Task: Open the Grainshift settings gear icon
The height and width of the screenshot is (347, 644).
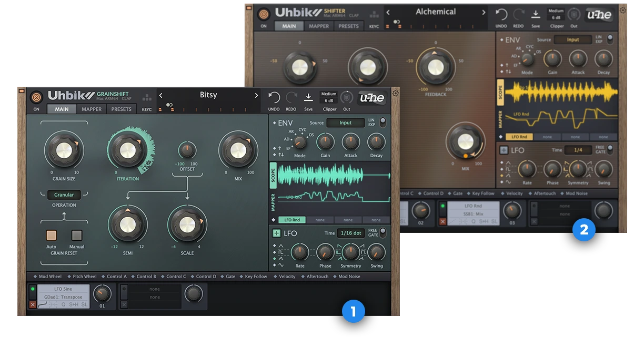Action: tap(396, 94)
